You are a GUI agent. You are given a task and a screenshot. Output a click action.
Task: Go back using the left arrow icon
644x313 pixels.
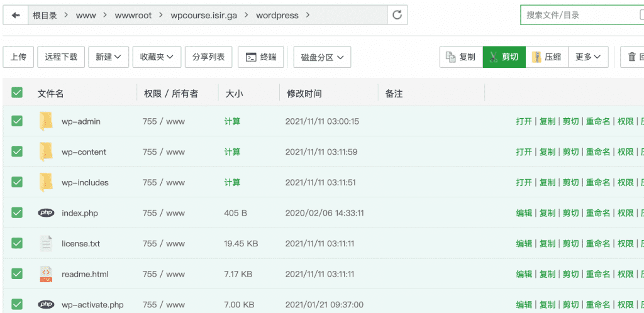pyautogui.click(x=16, y=15)
